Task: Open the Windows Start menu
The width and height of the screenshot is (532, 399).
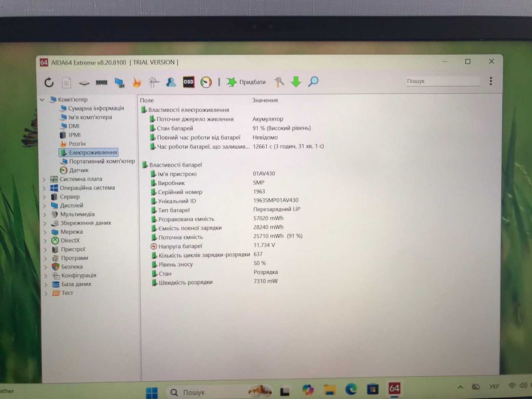Action: [x=152, y=393]
